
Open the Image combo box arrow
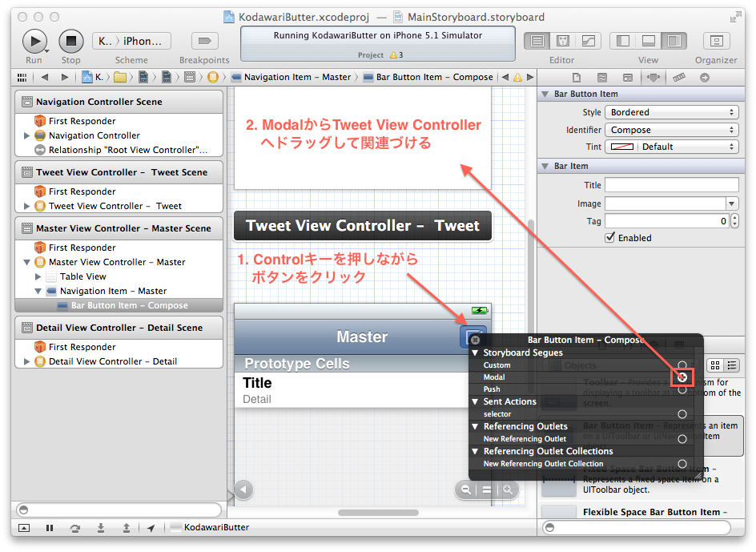click(x=732, y=203)
